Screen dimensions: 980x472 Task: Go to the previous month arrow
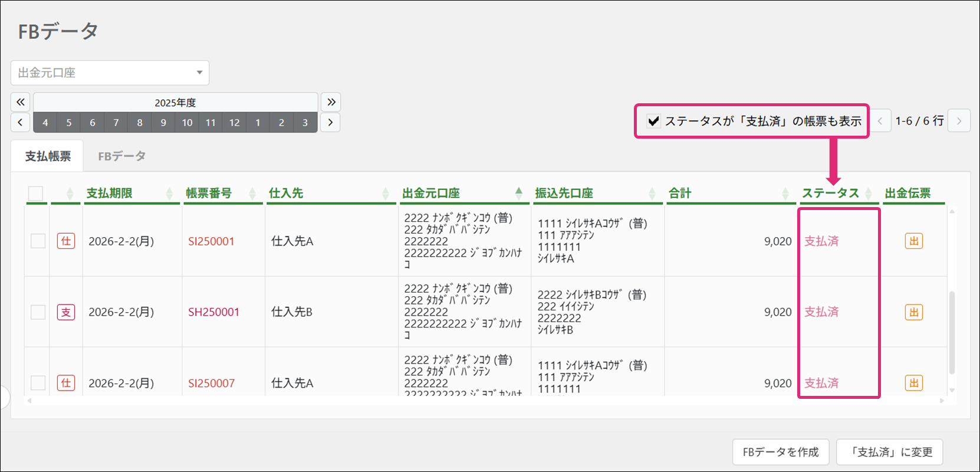21,123
